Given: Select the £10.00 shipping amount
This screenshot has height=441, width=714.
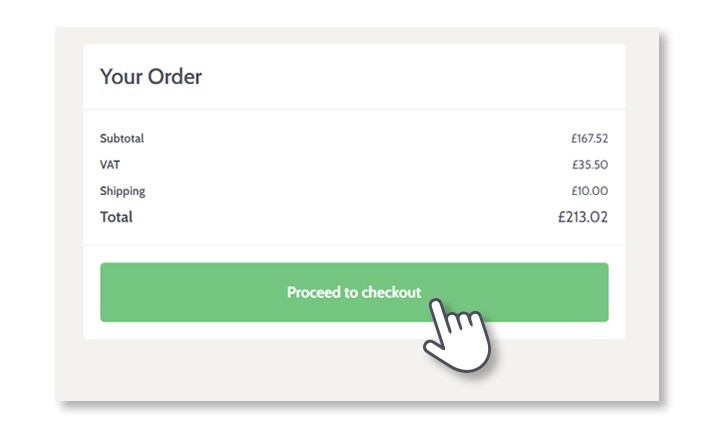Looking at the screenshot, I should coord(590,191).
